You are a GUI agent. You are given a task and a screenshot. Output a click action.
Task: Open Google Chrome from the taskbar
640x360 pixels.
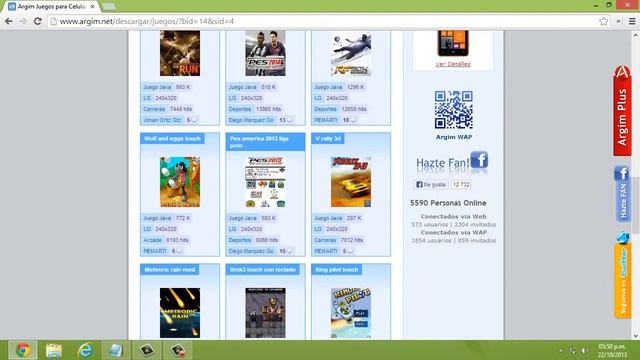pyautogui.click(x=23, y=350)
